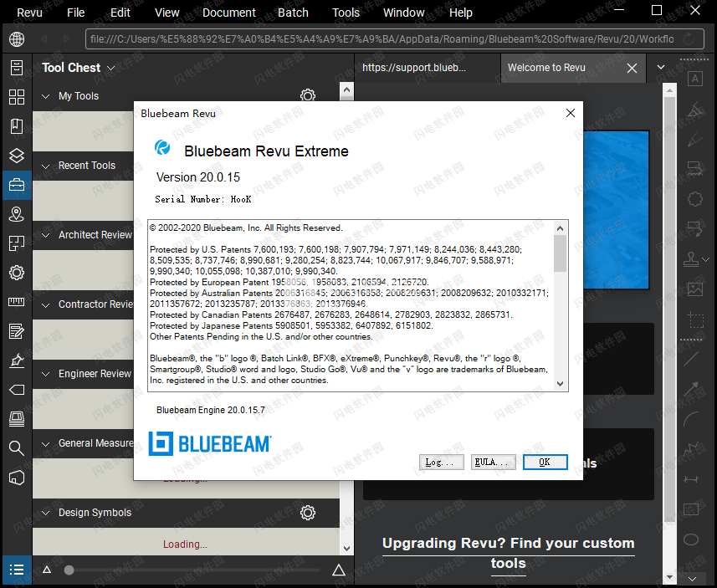Screen dimensions: 717x588
Task: Select the Ellipse tool
Action: point(691,539)
